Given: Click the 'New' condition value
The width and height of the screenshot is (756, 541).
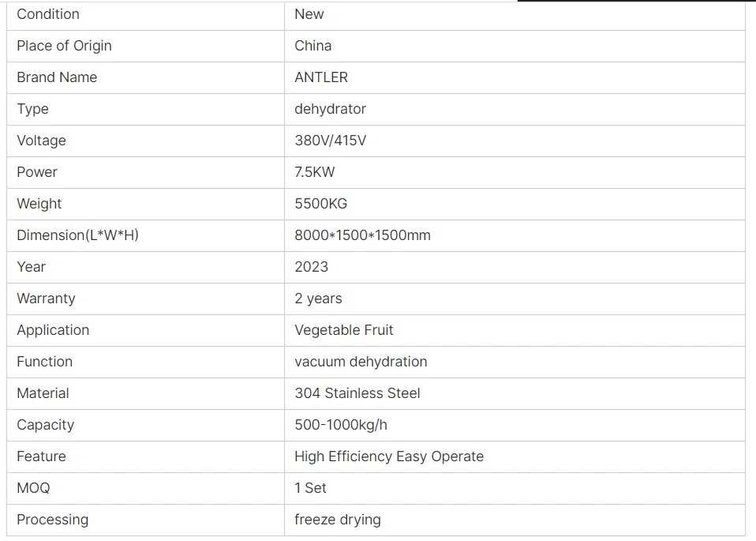Looking at the screenshot, I should pos(309,14).
